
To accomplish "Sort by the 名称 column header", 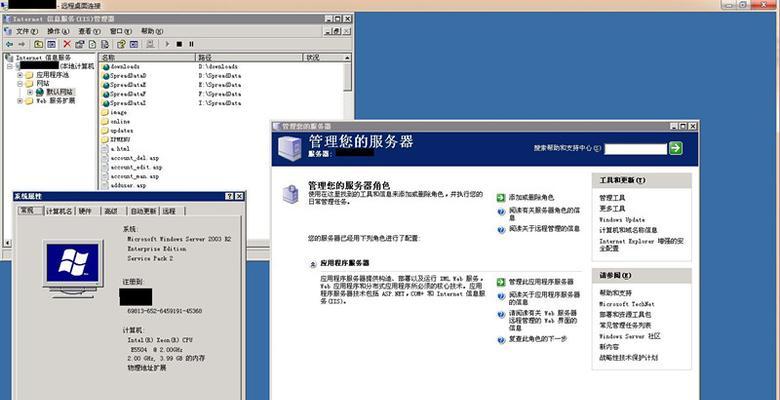I will coord(147,58).
